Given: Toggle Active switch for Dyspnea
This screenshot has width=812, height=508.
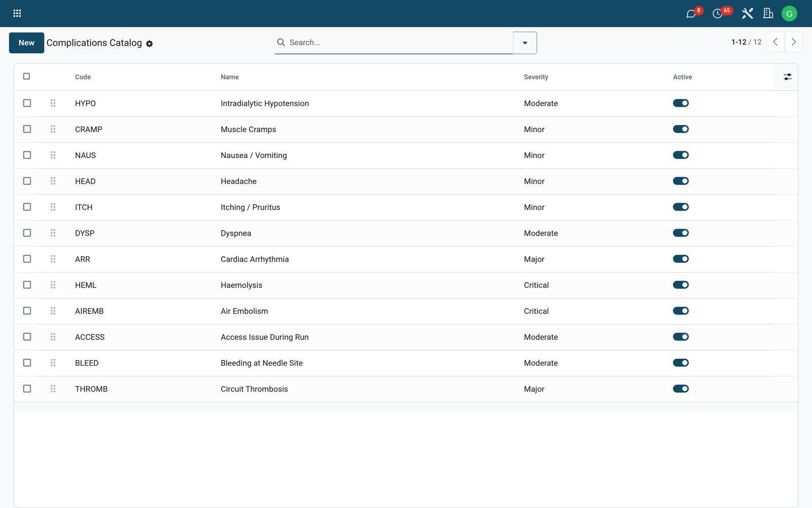Looking at the screenshot, I should tap(681, 233).
